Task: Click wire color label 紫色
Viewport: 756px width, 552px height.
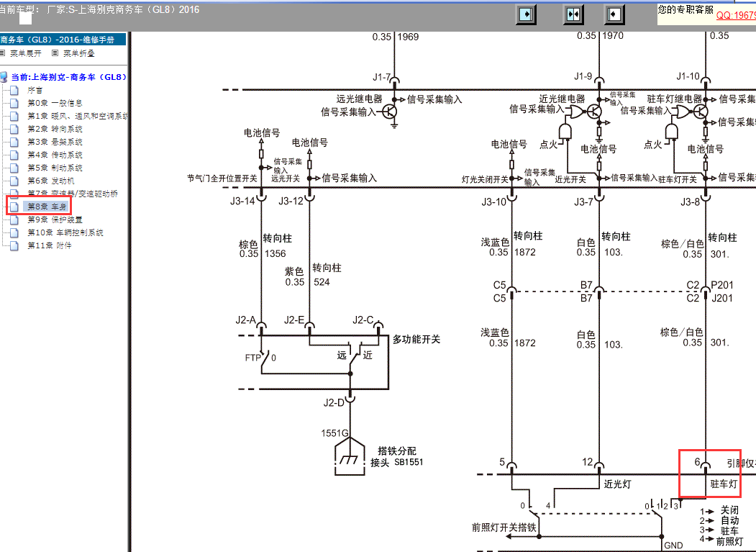Action: [294, 271]
